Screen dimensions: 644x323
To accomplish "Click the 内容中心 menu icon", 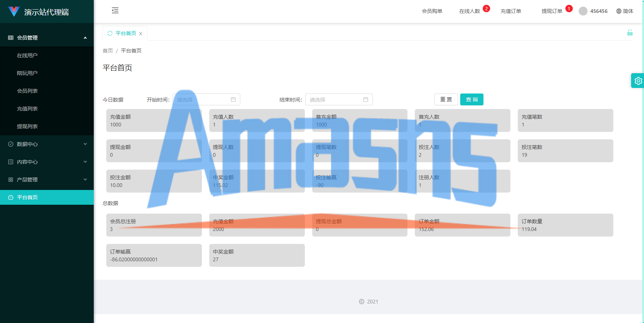I will pyautogui.click(x=11, y=162).
